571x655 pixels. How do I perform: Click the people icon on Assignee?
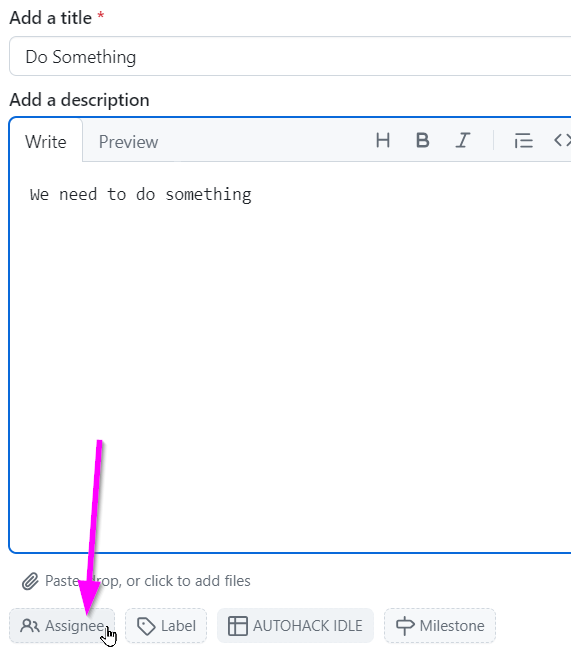(30, 626)
